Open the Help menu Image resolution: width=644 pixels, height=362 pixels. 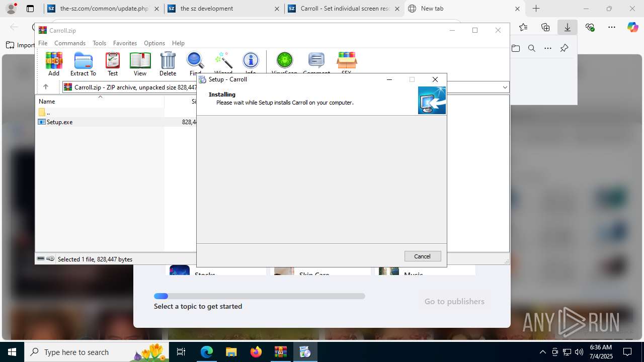pyautogui.click(x=178, y=43)
